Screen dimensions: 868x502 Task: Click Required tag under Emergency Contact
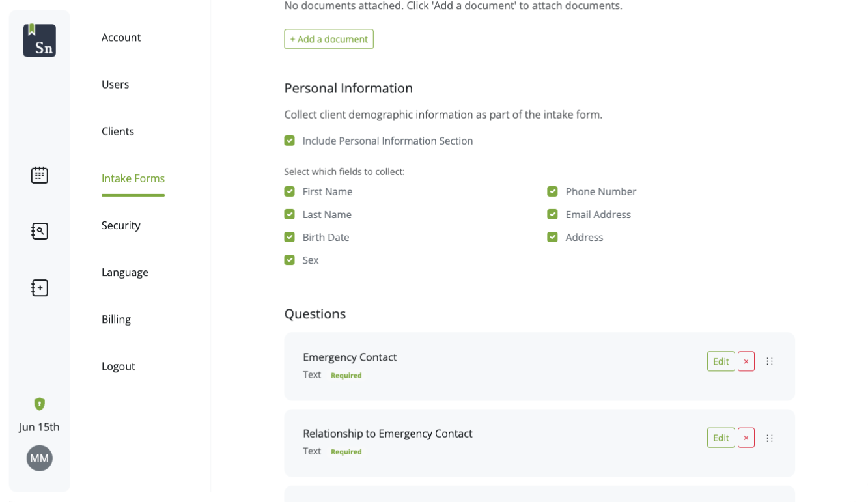click(x=346, y=376)
